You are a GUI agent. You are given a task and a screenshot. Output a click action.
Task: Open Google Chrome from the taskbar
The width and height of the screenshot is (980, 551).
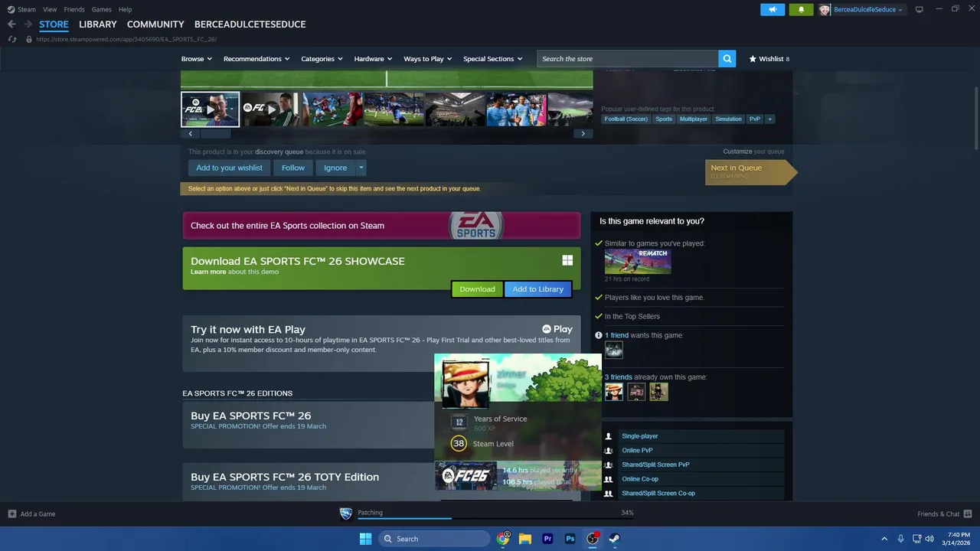click(x=503, y=539)
